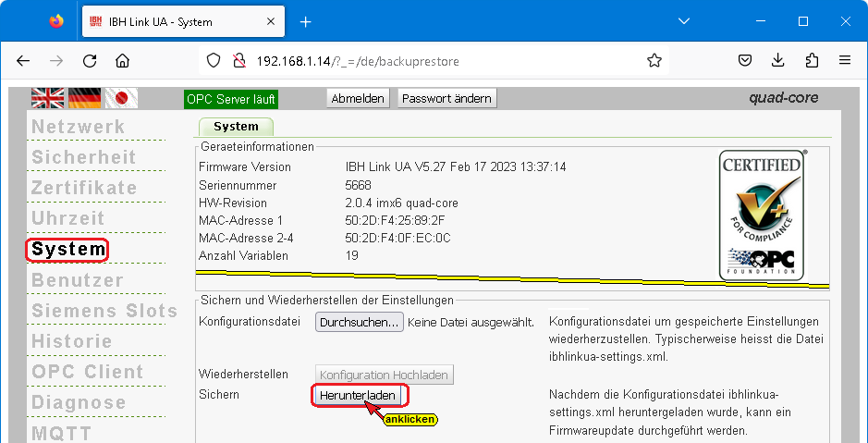Viewport: 868px width, 443px height.
Task: Open the Sicherheit menu
Action: pyautogui.click(x=83, y=157)
